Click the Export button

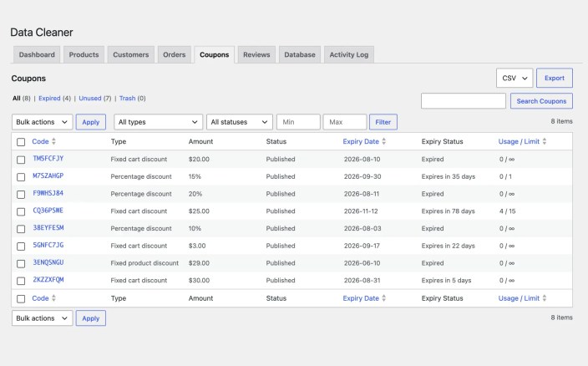555,78
